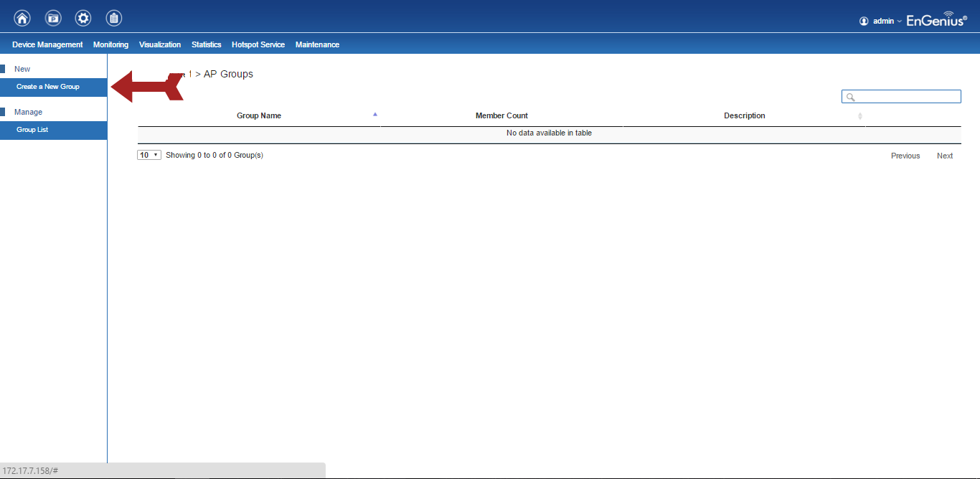Select the Statistics menu item
The image size is (980, 479).
click(x=206, y=44)
